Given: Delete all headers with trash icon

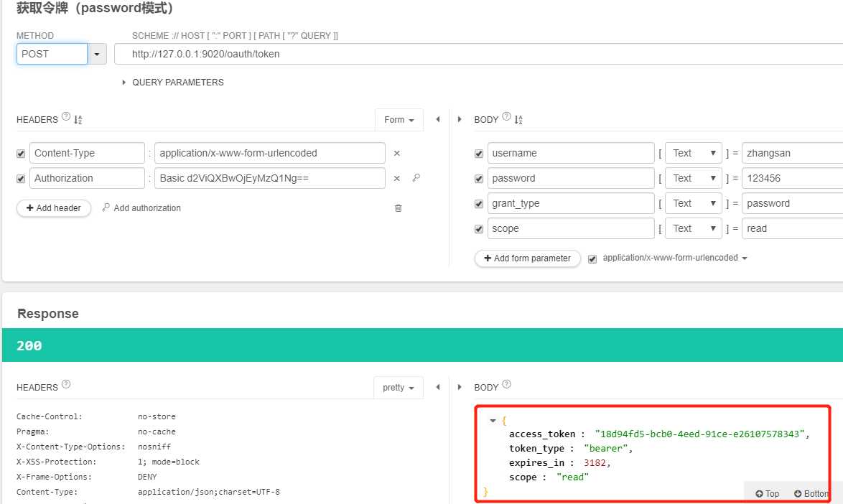Looking at the screenshot, I should 399,208.
